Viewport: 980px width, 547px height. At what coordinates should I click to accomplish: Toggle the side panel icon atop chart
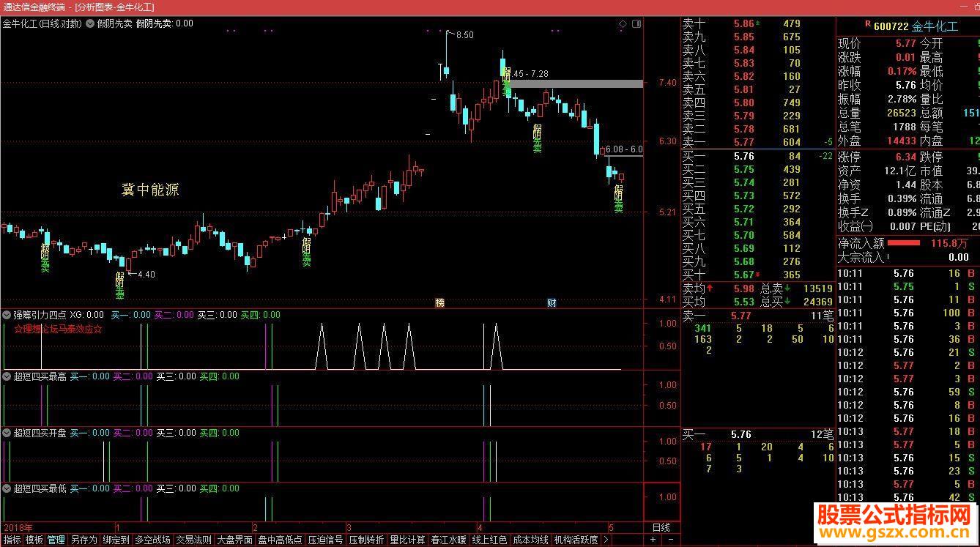(x=636, y=24)
